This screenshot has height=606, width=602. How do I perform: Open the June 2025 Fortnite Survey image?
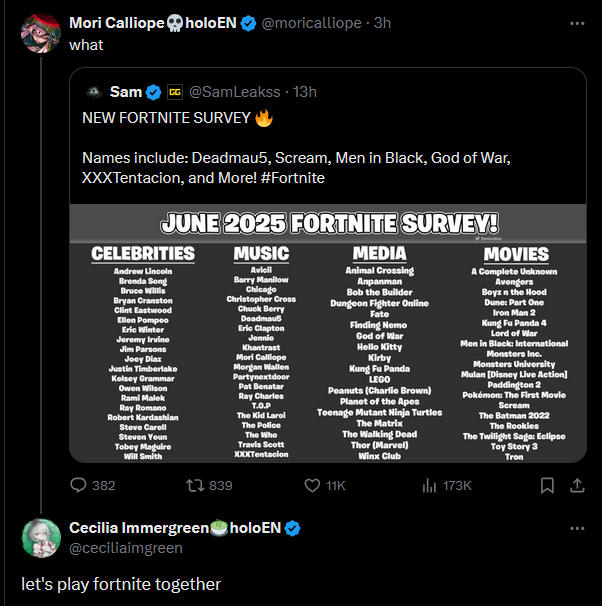pos(328,332)
